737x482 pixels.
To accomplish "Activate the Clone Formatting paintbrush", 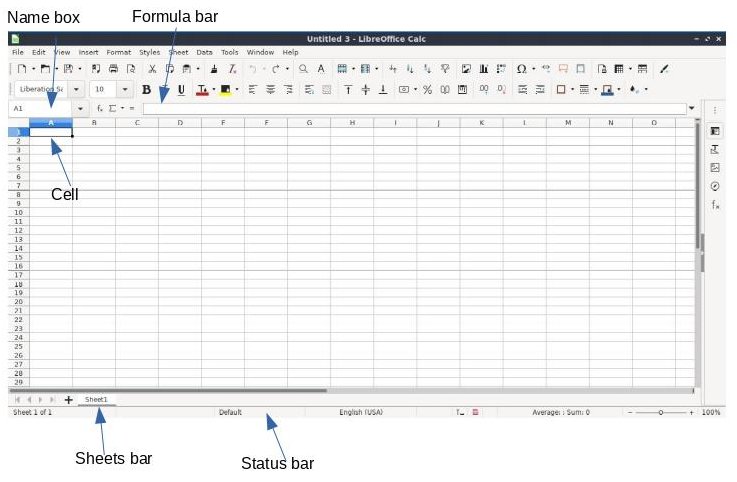I will click(214, 69).
